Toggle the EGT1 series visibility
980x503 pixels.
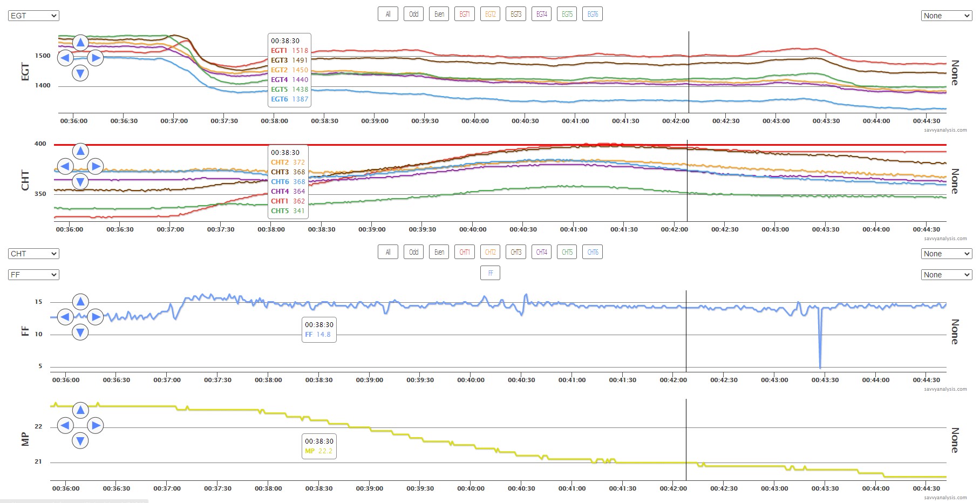pos(464,15)
